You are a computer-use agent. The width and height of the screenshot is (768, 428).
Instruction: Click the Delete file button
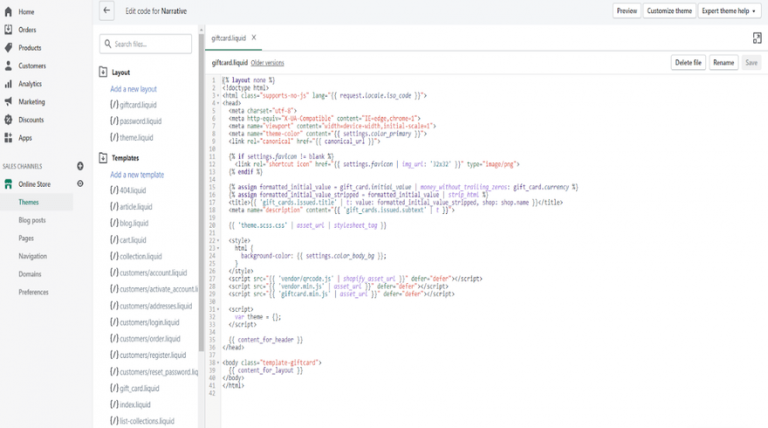coord(687,62)
